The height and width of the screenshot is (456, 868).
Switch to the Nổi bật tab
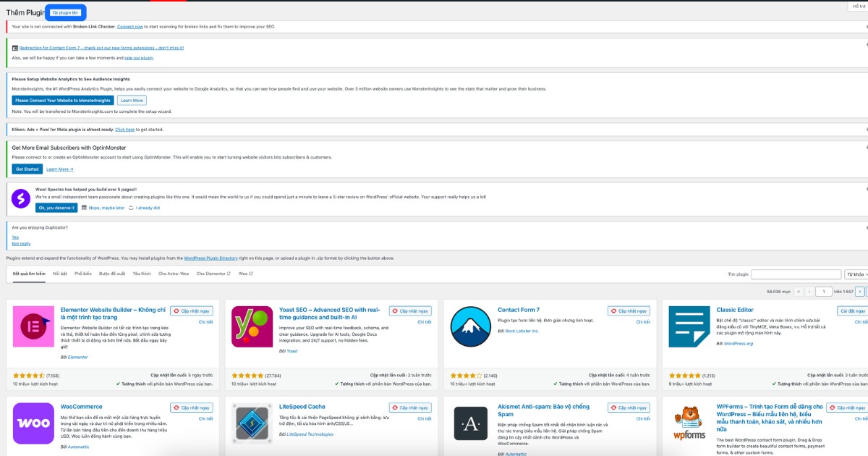pos(60,274)
